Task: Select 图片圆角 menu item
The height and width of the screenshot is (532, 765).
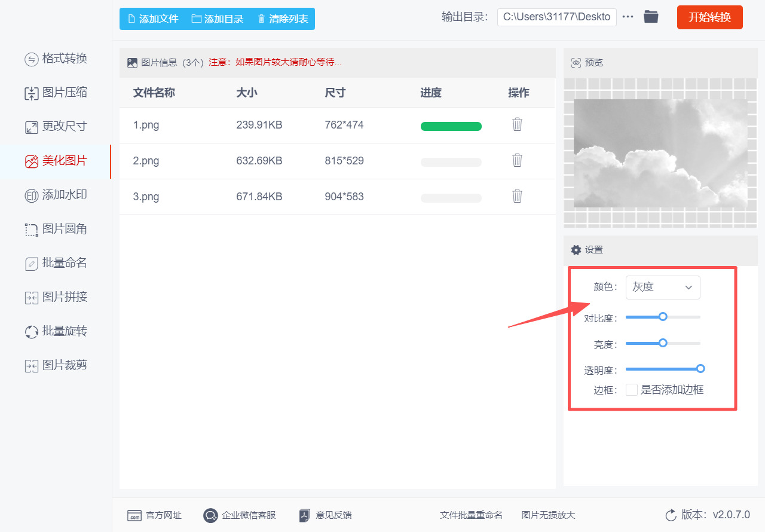Action: [56, 229]
